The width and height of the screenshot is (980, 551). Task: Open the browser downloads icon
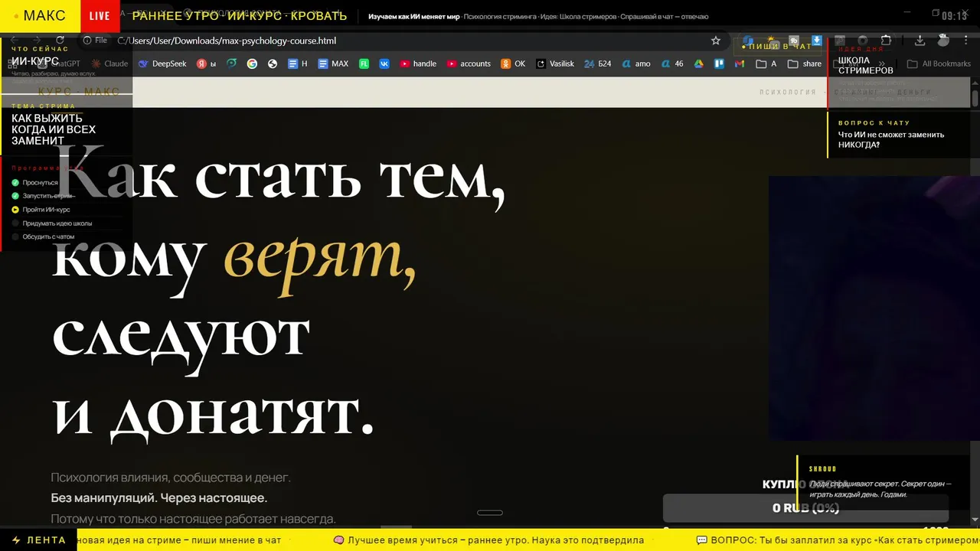[920, 41]
